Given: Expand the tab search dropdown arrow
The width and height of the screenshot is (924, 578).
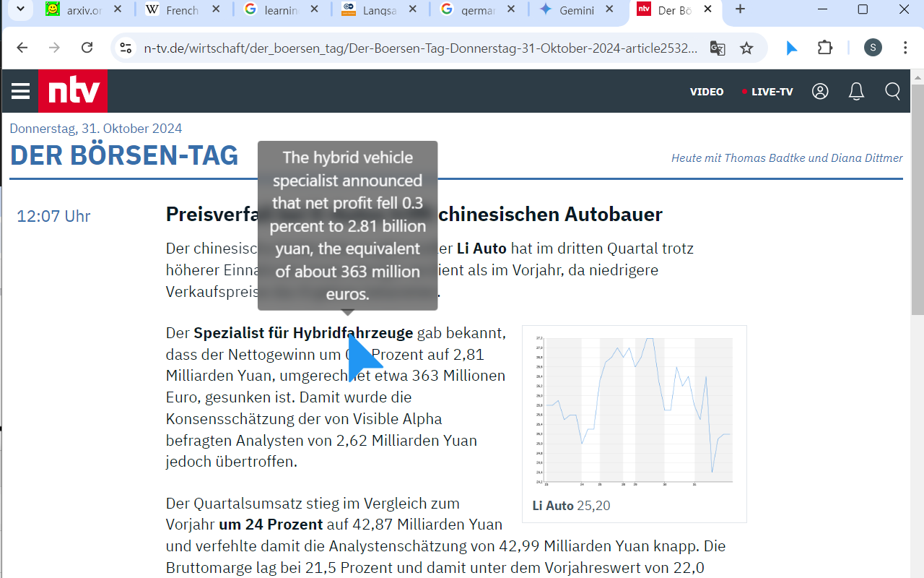Looking at the screenshot, I should click(21, 9).
